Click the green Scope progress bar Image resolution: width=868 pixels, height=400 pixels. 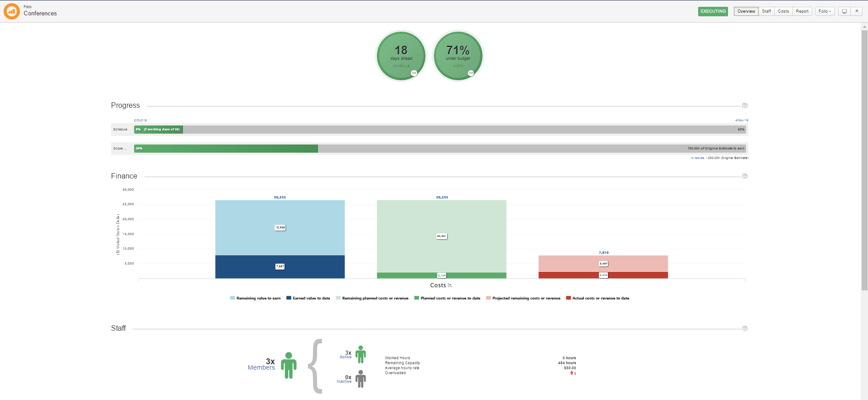226,149
